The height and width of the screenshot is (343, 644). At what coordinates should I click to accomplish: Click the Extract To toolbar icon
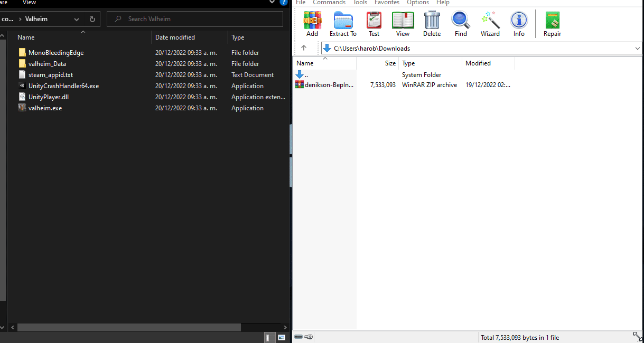point(343,21)
